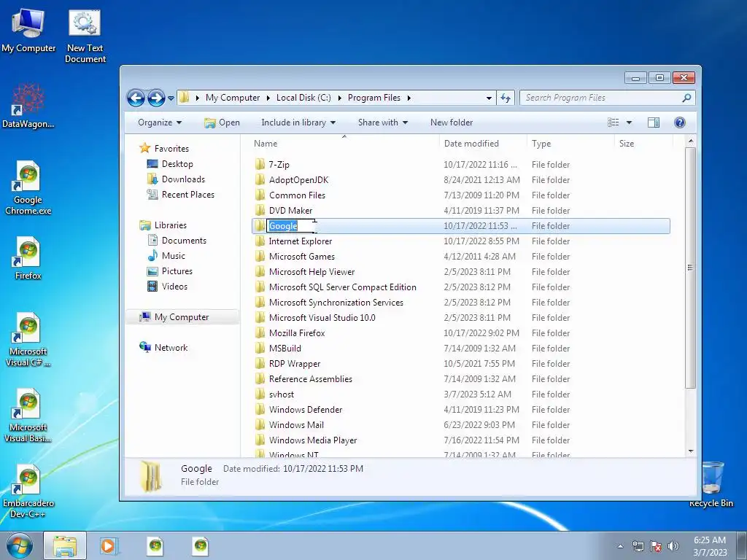
Task: Select My Computer in the address breadcrumb
Action: [233, 98]
